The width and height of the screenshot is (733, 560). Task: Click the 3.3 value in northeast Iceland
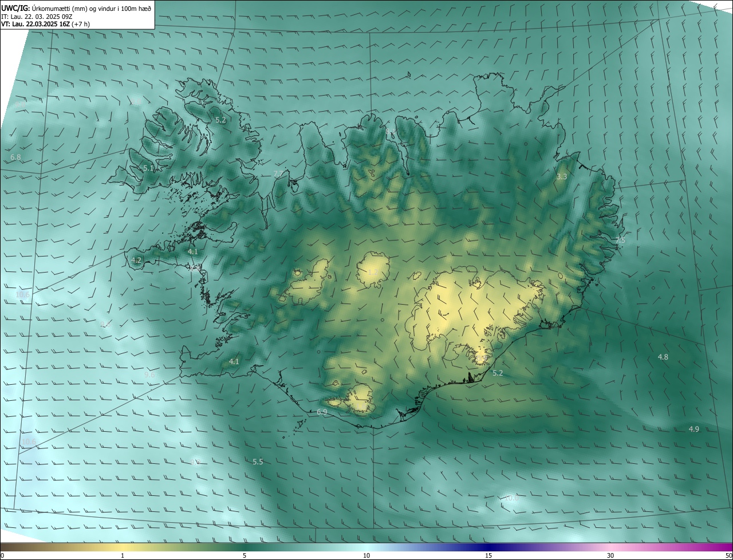click(x=562, y=176)
